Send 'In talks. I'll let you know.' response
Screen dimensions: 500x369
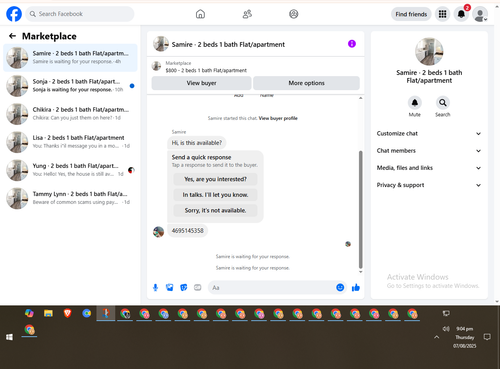(x=215, y=195)
